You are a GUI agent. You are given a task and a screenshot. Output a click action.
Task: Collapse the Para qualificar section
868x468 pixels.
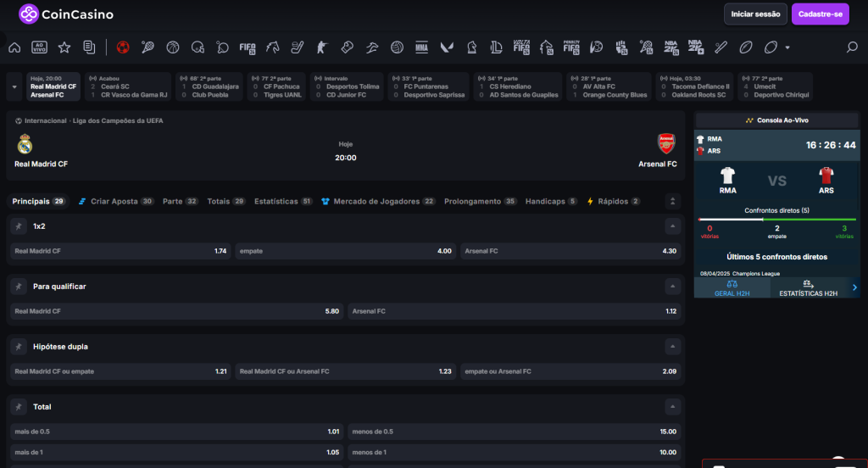[672, 287]
